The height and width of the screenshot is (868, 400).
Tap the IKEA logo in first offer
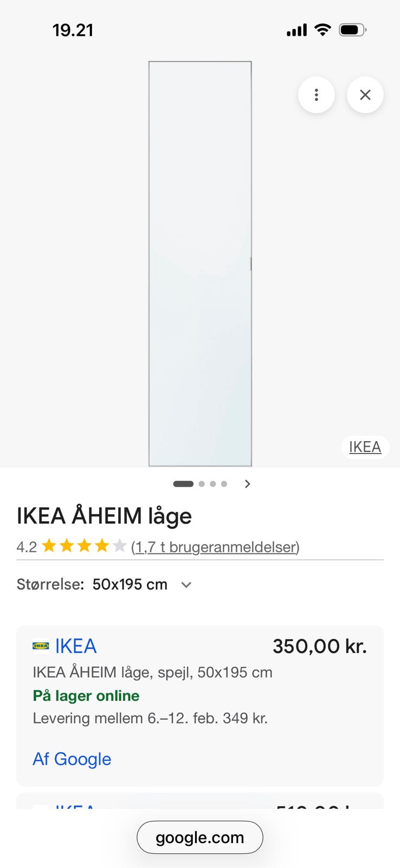click(41, 646)
